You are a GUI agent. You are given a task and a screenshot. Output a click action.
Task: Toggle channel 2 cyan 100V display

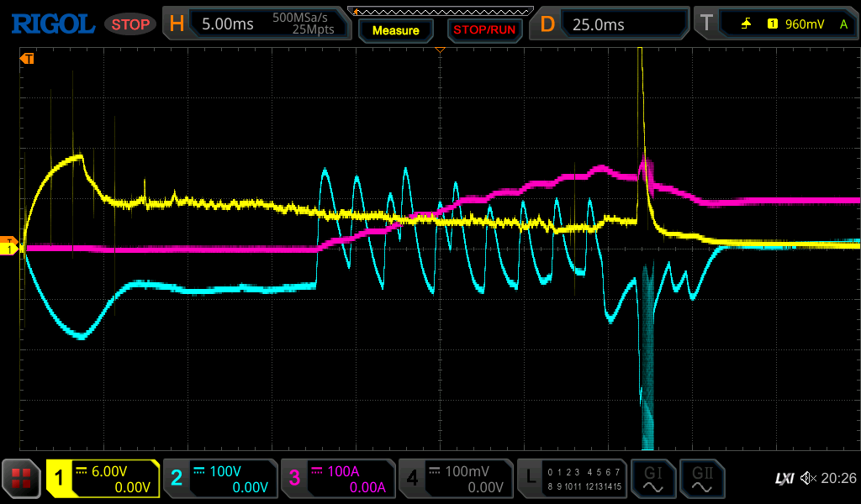(219, 479)
